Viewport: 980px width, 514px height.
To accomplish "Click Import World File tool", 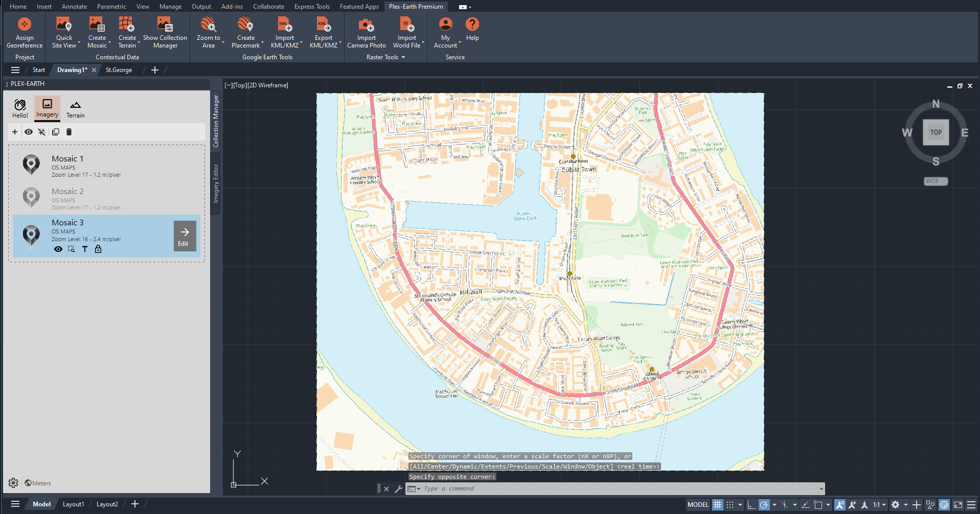I will 407,33.
